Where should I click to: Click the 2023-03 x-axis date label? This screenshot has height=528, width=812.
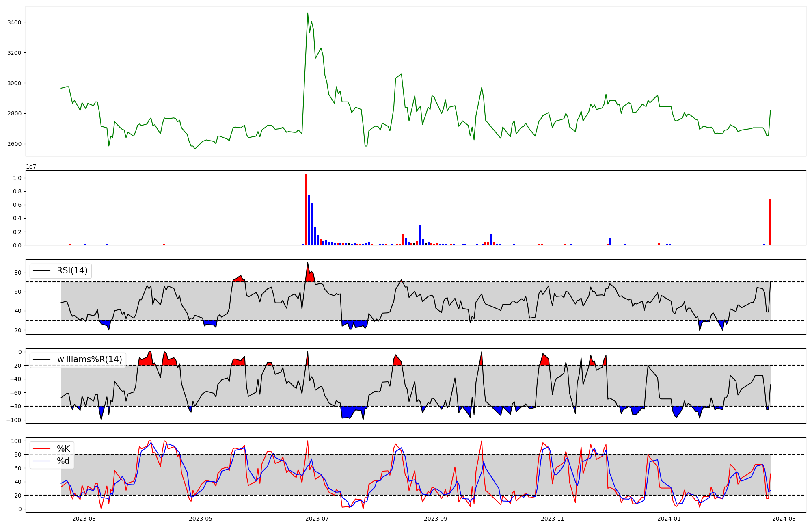tap(84, 519)
